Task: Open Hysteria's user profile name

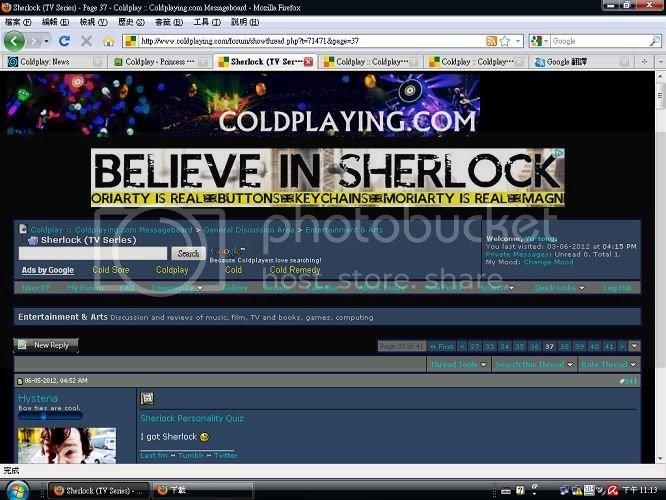Action: (x=38, y=398)
